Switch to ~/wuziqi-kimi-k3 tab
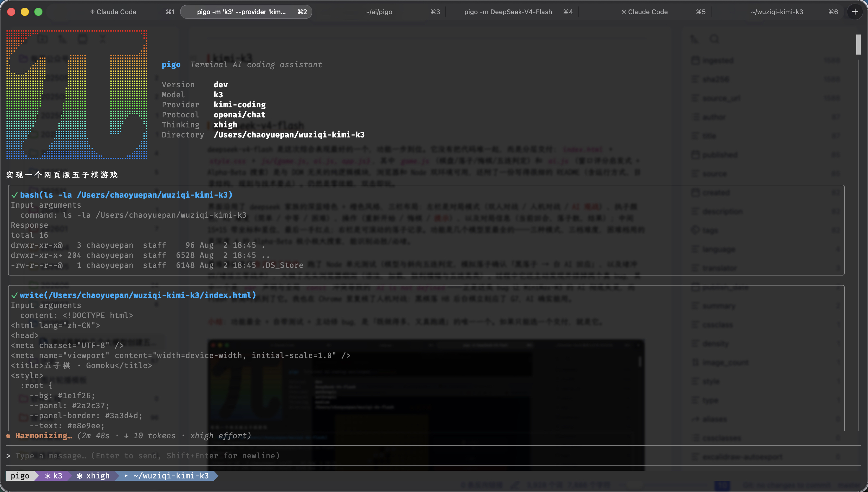Screen dimensions: 868x492 point(777,12)
